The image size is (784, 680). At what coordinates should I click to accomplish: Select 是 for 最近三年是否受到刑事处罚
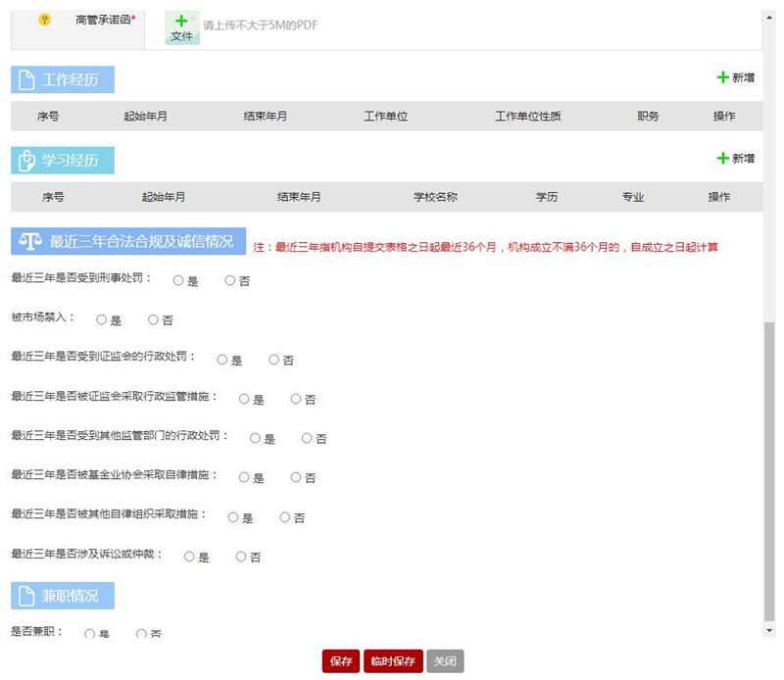tap(178, 280)
